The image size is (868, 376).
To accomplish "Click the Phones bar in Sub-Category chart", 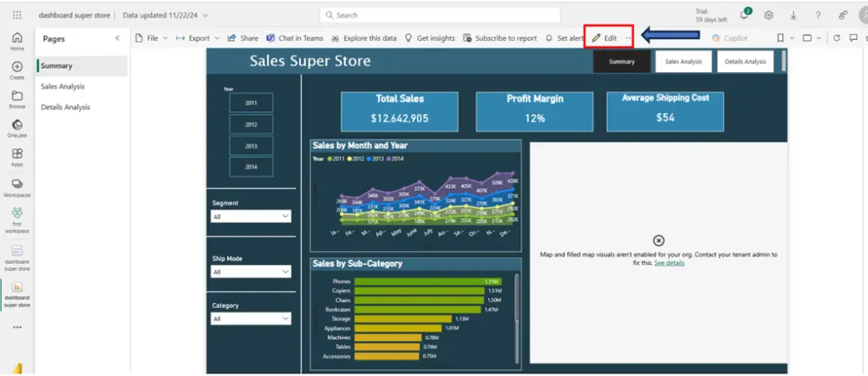I will (x=428, y=282).
